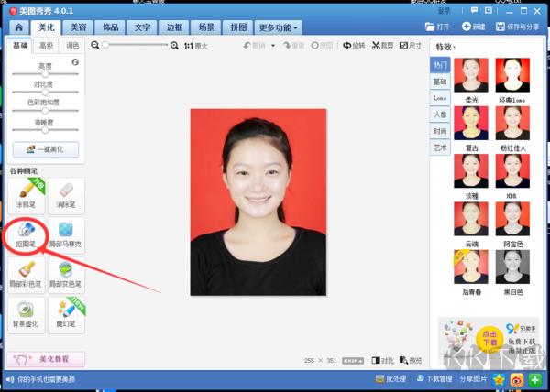Select the 魔幻笔 magic pen tool
Viewport: 550px width, 392px height.
tap(66, 315)
